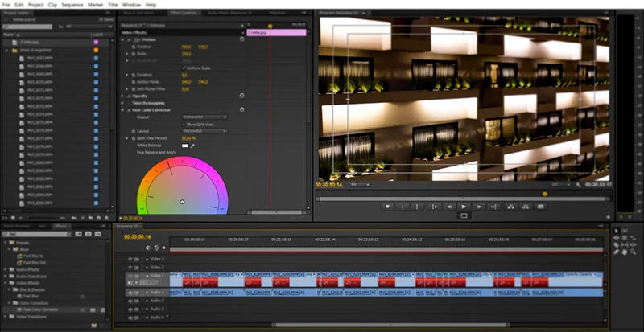Pick white balance with the eyedropper
This screenshot has height=332, width=644.
pyautogui.click(x=192, y=146)
